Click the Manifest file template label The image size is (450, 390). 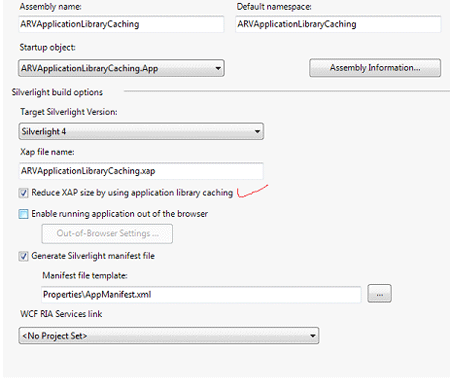tap(85, 276)
